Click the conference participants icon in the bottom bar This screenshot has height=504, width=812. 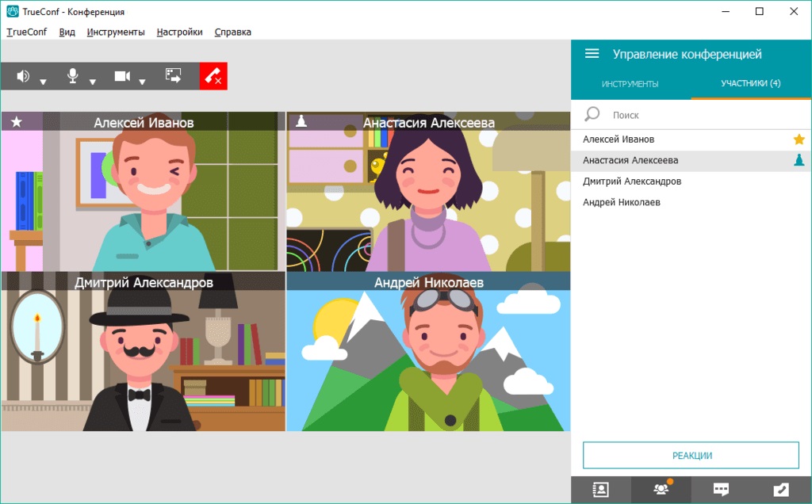click(x=661, y=490)
